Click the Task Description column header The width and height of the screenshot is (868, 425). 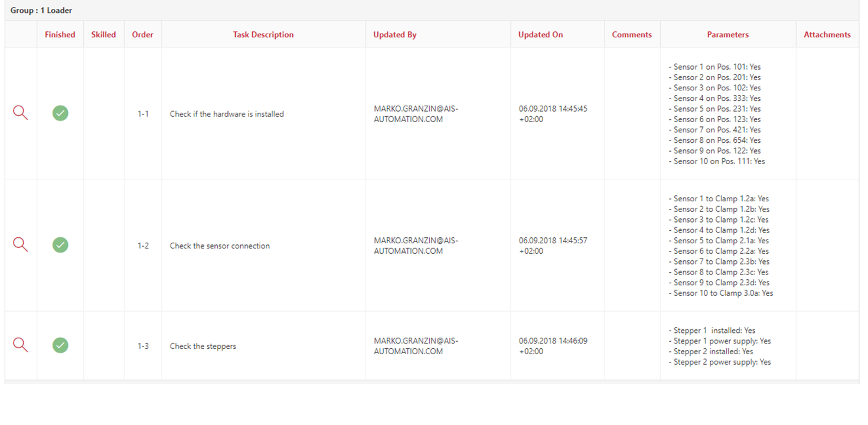pyautogui.click(x=263, y=35)
